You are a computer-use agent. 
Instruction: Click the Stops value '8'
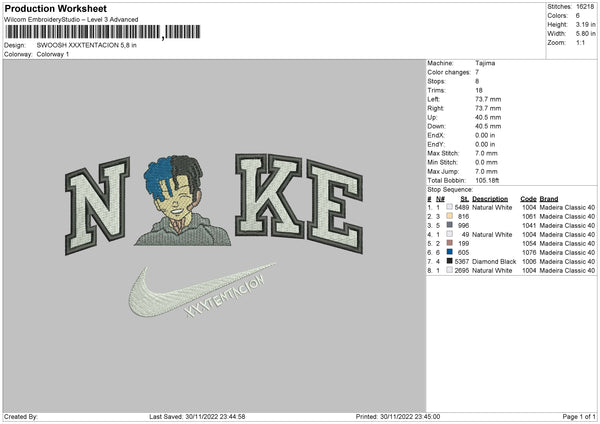[477, 81]
